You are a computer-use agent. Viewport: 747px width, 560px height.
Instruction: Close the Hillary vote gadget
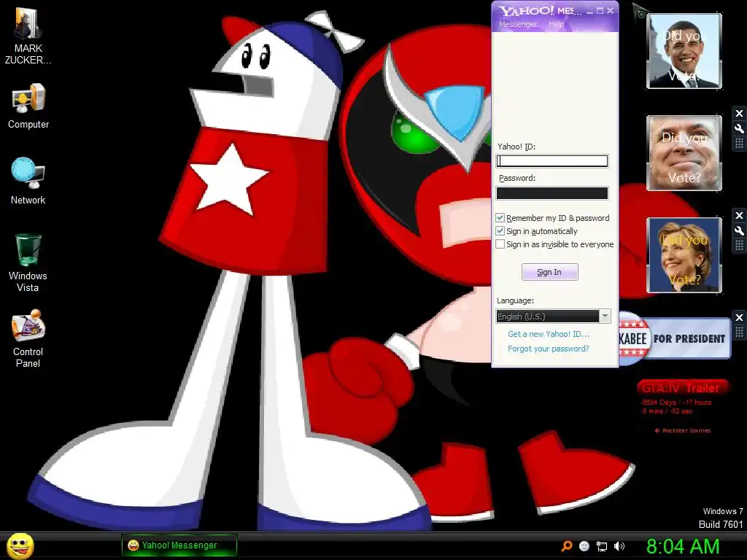pos(739,216)
